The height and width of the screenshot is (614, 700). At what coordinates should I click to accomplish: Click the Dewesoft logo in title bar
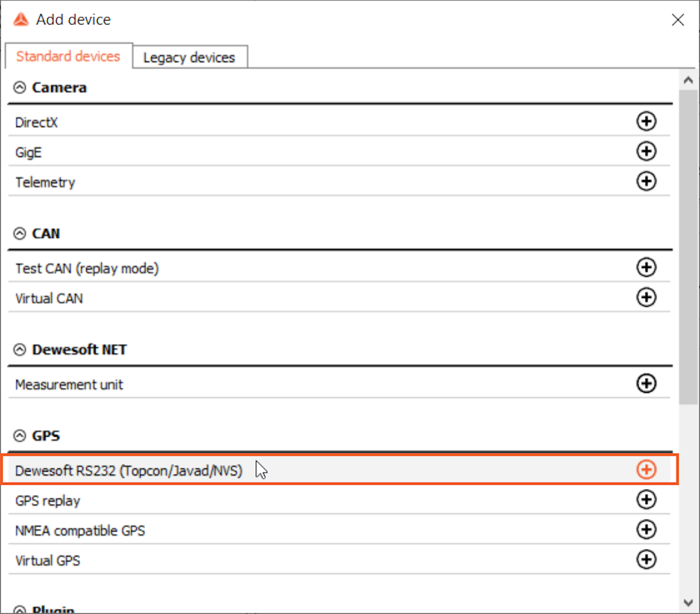[21, 20]
